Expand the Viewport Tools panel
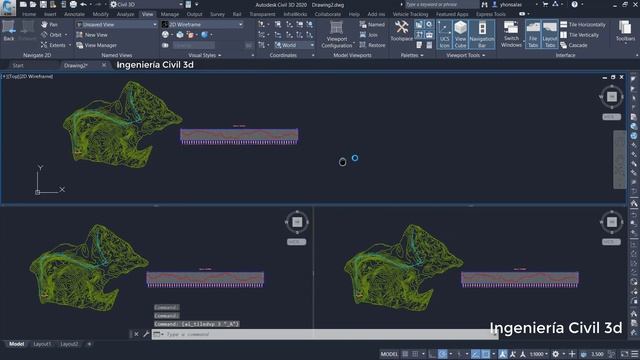The image size is (640, 360). click(x=466, y=55)
